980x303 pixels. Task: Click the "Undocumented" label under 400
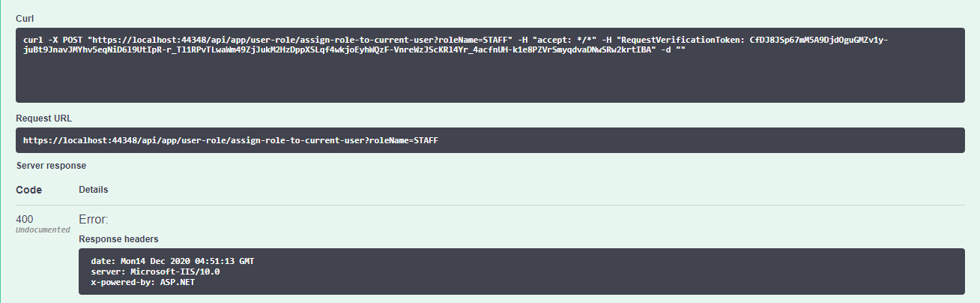click(43, 229)
